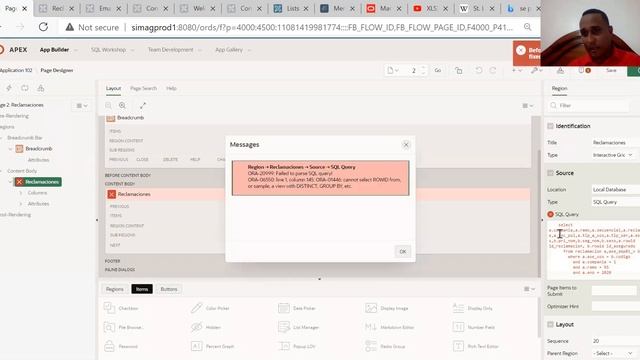Image resolution: width=640 pixels, height=360 pixels.
Task: Select the Checkbox item type in the gallery
Action: (122, 308)
